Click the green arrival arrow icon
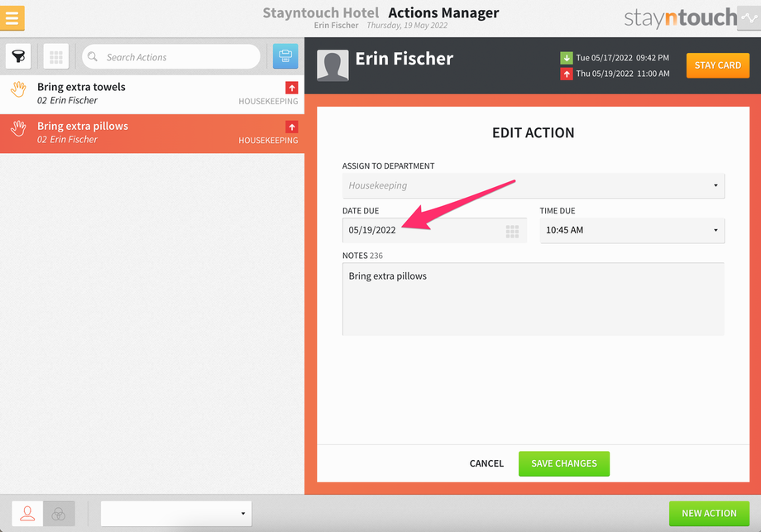 [567, 58]
